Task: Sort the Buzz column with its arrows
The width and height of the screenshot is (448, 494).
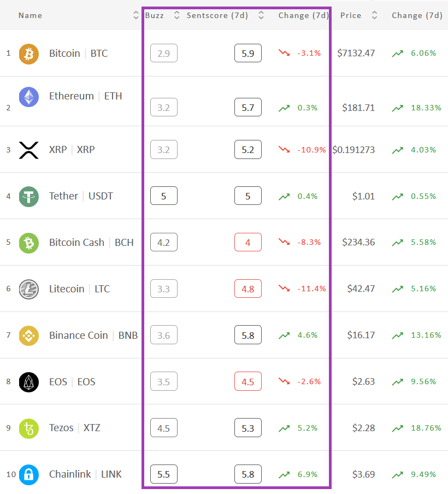Action: 177,15
